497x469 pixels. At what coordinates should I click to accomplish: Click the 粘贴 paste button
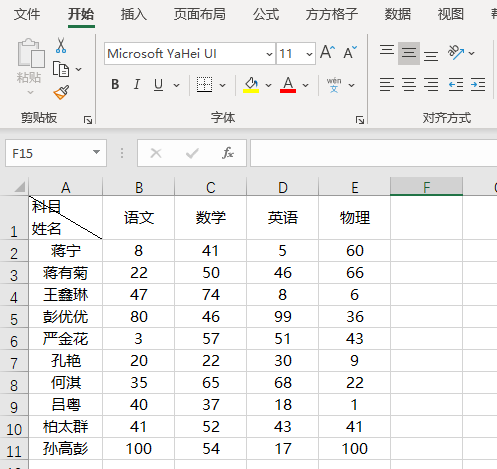click(29, 67)
